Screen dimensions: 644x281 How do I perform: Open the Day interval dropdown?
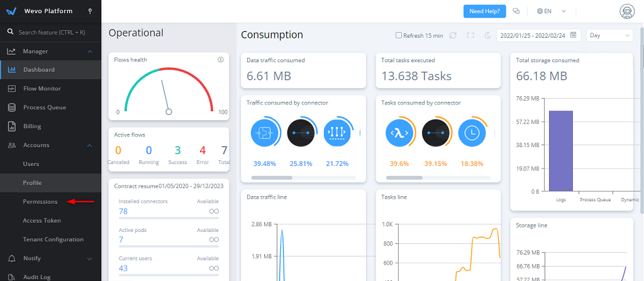[609, 35]
